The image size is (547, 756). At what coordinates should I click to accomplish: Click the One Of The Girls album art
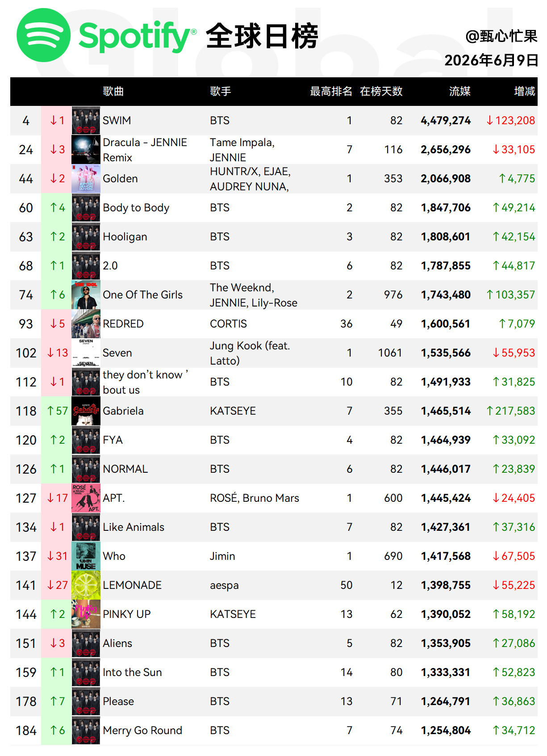[x=86, y=295]
